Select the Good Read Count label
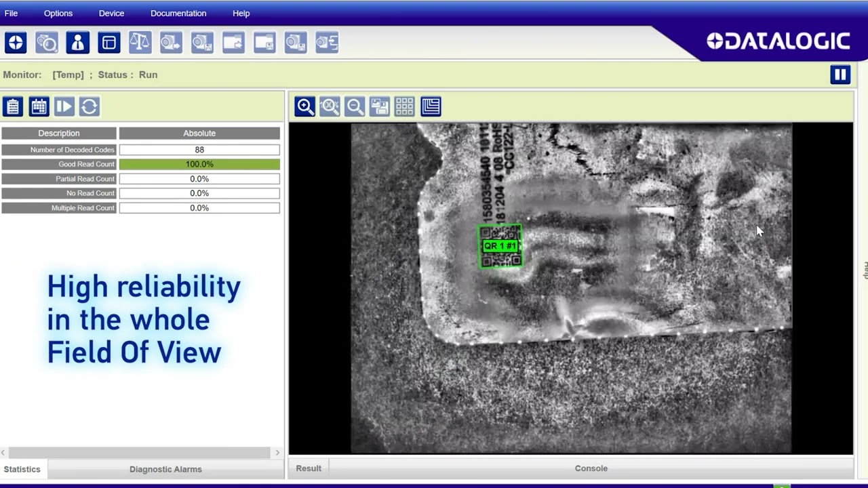This screenshot has width=868, height=488. 59,164
